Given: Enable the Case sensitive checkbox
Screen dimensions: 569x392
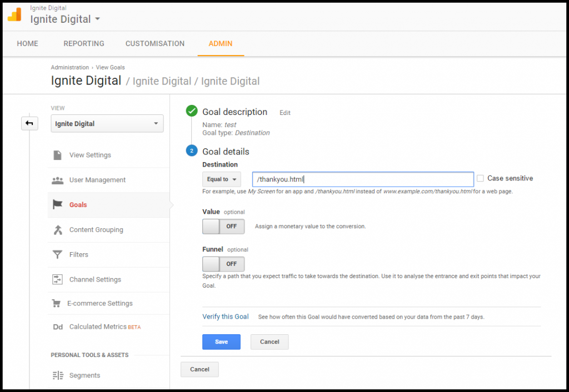Looking at the screenshot, I should [x=480, y=179].
